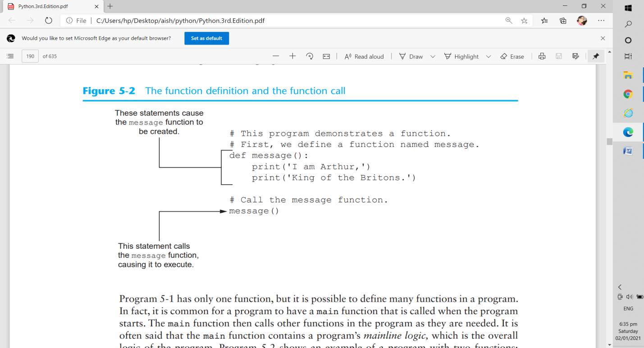644x348 pixels.
Task: Click Microsoft Edge taskbar icon
Action: click(x=628, y=132)
